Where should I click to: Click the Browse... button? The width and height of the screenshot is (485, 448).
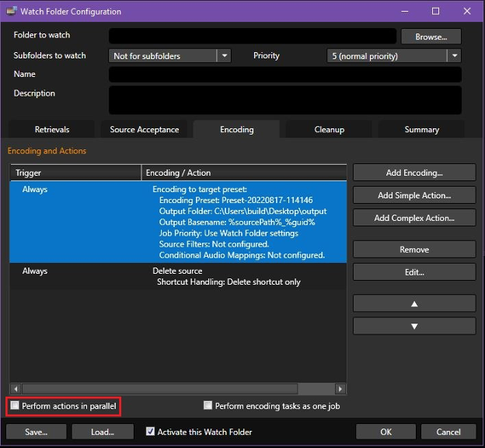point(431,37)
